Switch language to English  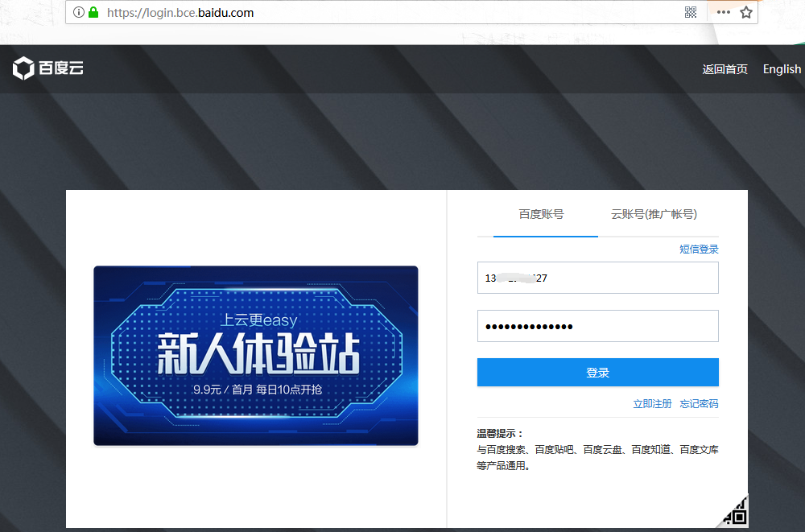pos(782,69)
